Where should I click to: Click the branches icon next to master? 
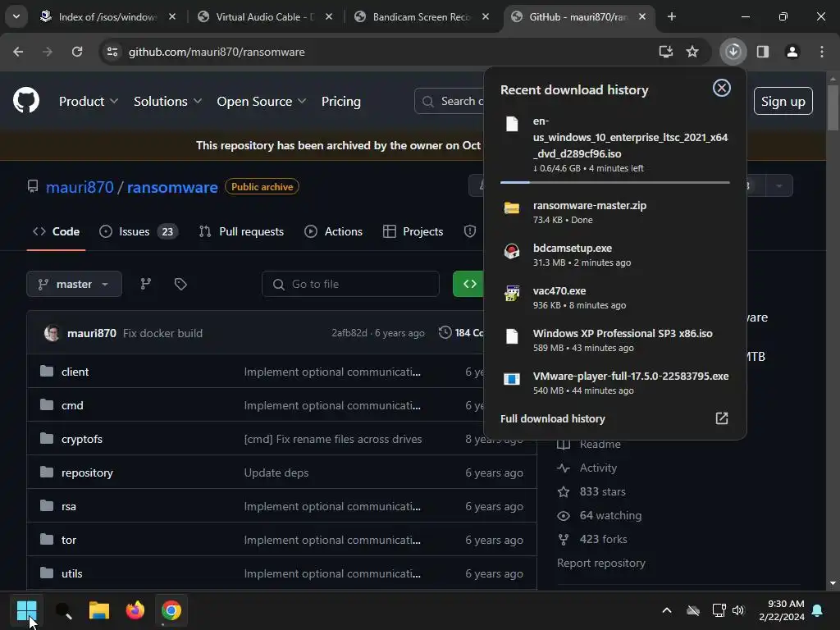(x=146, y=284)
